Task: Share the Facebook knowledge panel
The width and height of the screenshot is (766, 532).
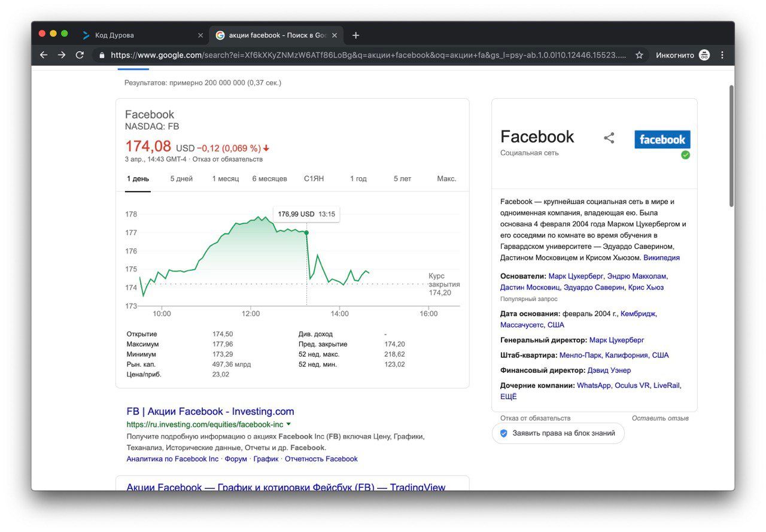Action: point(609,138)
